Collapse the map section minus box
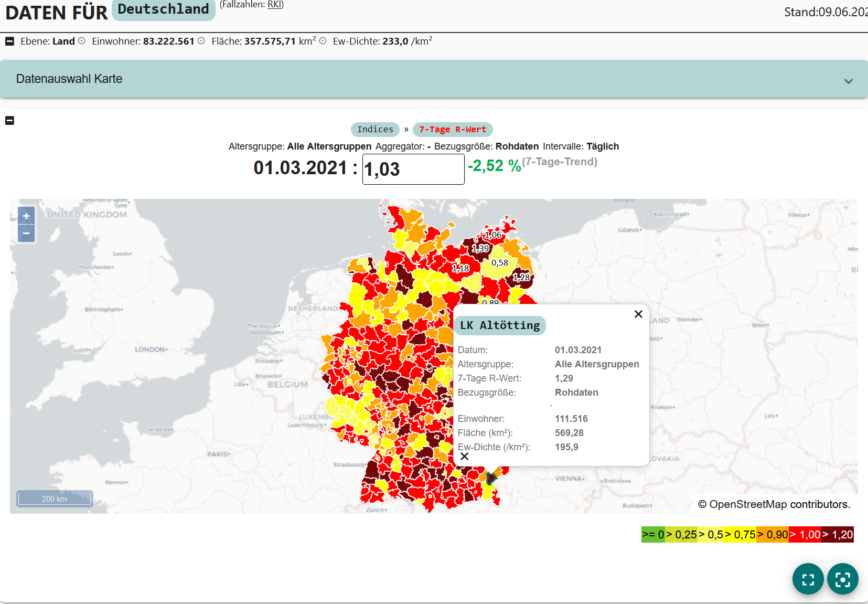This screenshot has width=868, height=604. pyautogui.click(x=9, y=120)
